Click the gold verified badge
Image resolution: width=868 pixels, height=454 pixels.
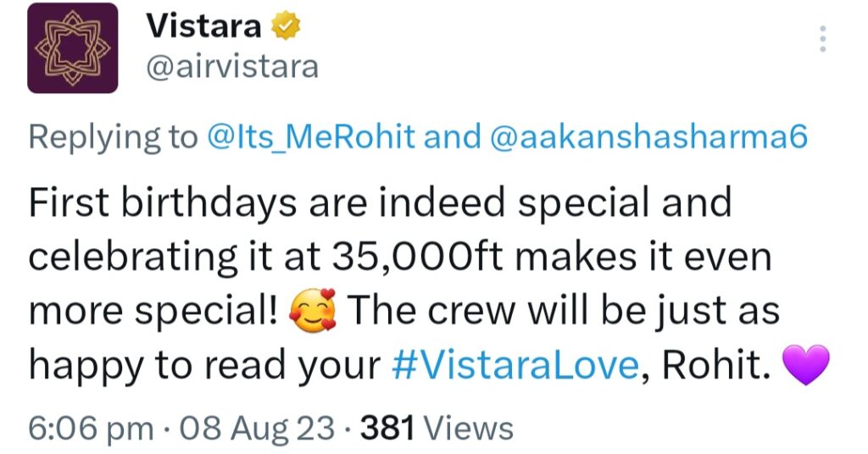coord(286,26)
